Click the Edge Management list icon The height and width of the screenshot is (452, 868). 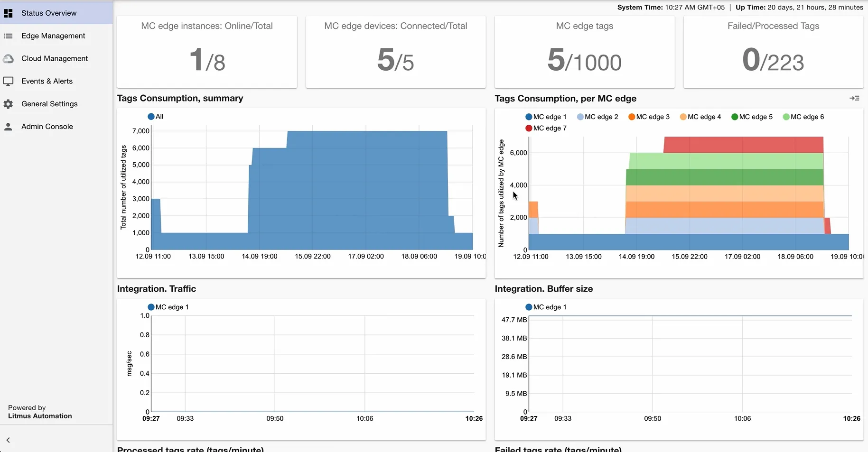coord(8,36)
